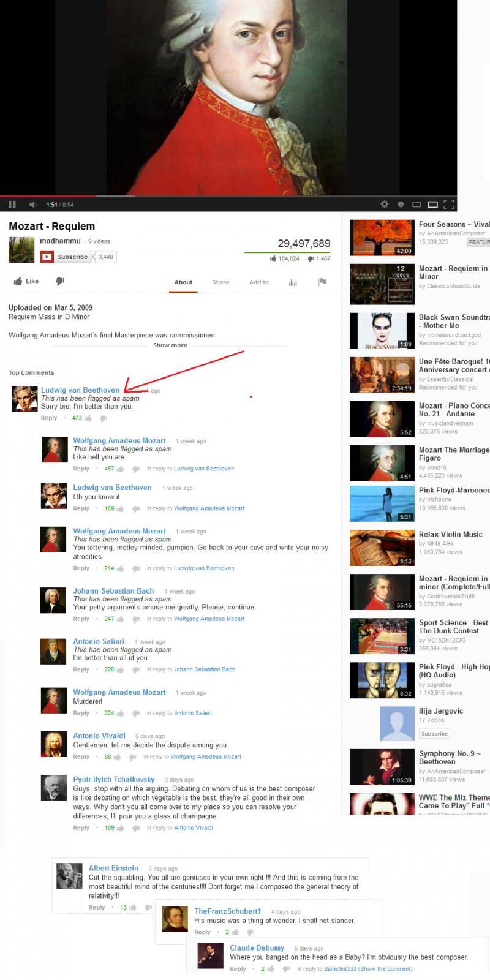Image resolution: width=490 pixels, height=980 pixels.
Task: Open Claude Debussy's profile name
Action: click(x=257, y=948)
